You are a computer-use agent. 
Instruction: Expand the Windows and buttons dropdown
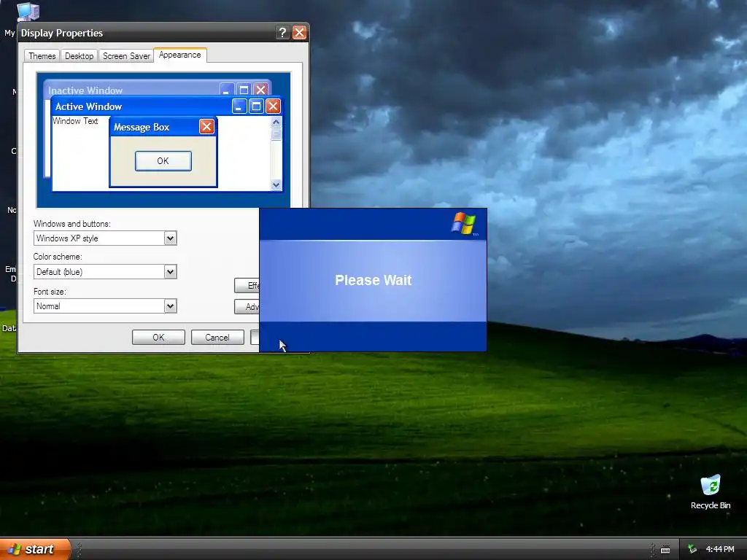(x=171, y=238)
